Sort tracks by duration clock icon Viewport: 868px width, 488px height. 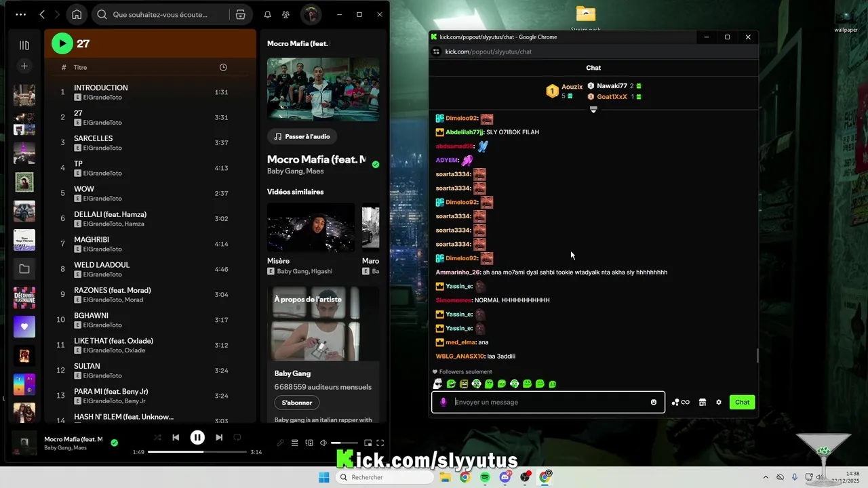[x=223, y=67]
